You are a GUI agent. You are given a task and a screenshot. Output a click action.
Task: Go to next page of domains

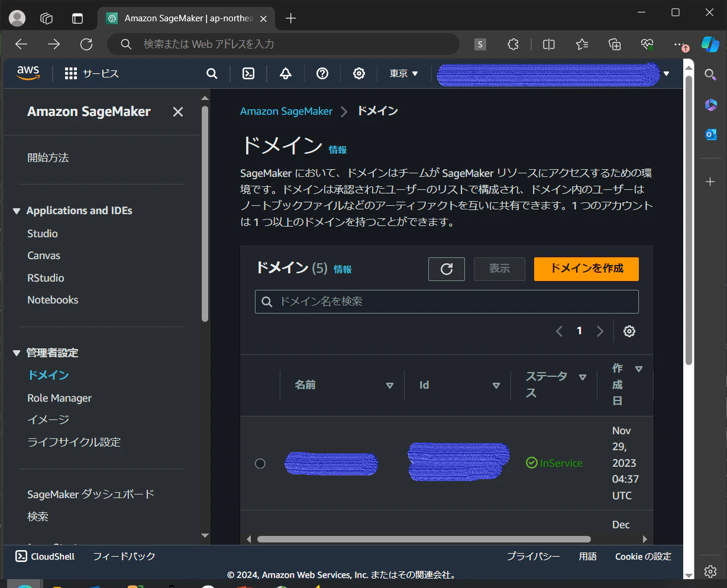point(600,331)
